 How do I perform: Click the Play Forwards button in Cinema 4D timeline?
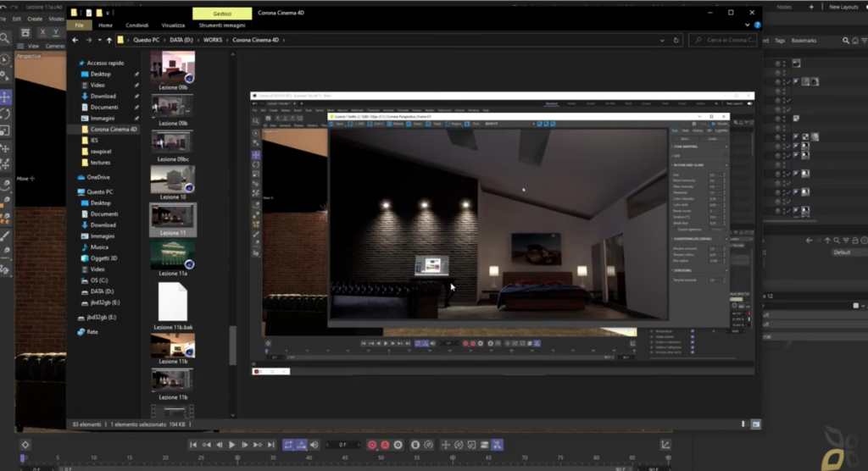pos(232,445)
